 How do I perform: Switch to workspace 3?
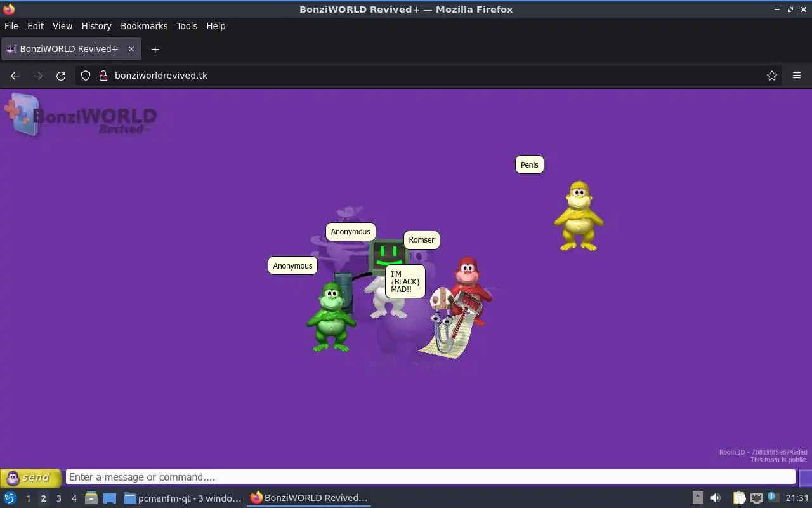pos(58,498)
